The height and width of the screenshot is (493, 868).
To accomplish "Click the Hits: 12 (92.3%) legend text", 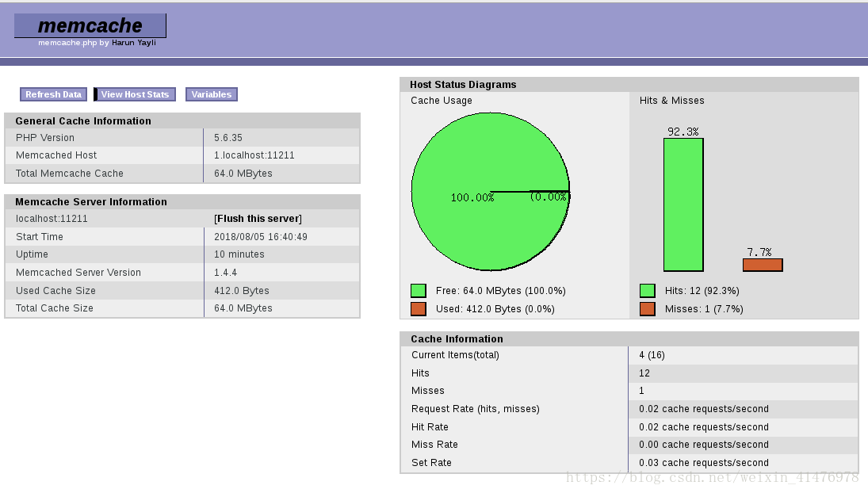I will point(702,291).
